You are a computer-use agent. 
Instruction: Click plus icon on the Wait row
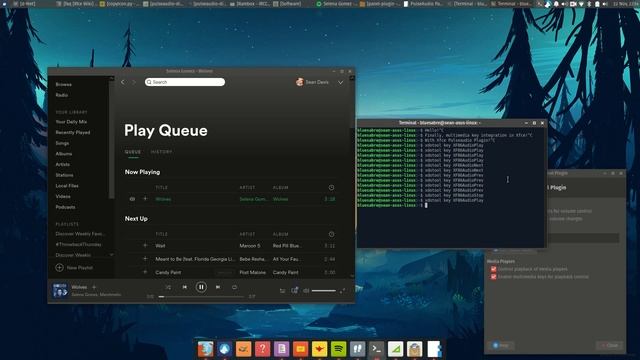145,245
